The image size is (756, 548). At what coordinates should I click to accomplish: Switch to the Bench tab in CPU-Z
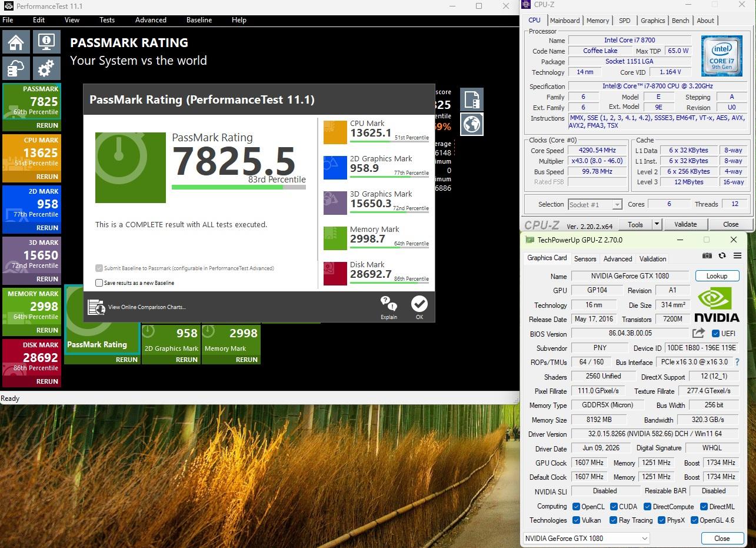[x=680, y=21]
